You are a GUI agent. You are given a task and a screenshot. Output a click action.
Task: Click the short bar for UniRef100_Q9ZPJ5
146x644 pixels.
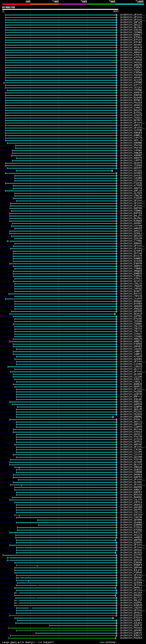click(x=83, y=625)
